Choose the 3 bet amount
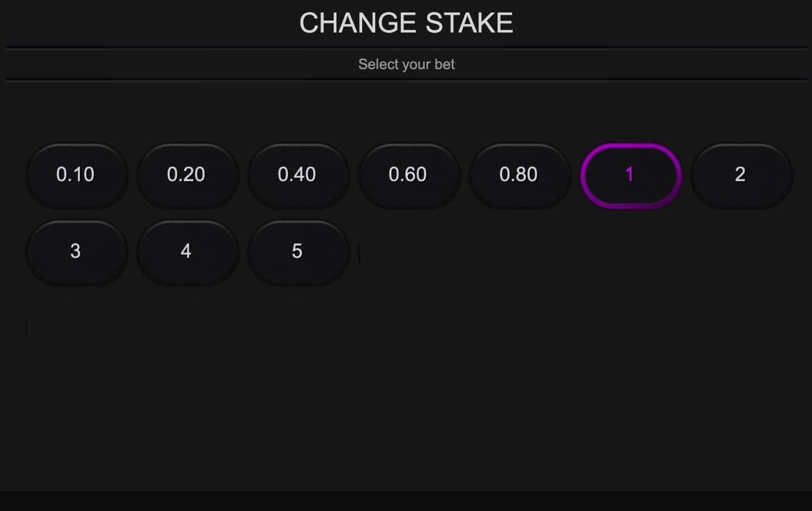Screen dimensions: 812x511 pyautogui.click(x=76, y=252)
